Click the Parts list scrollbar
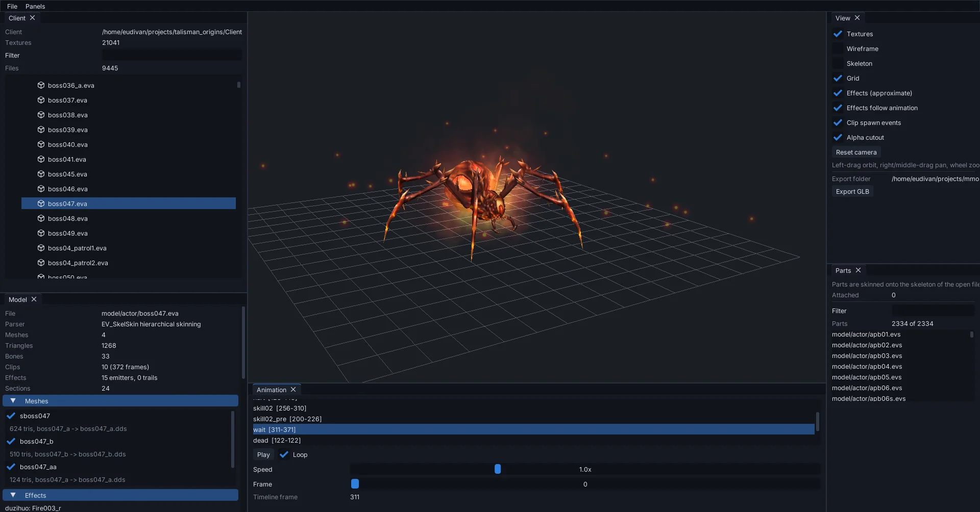The width and height of the screenshot is (980, 512). [971, 335]
